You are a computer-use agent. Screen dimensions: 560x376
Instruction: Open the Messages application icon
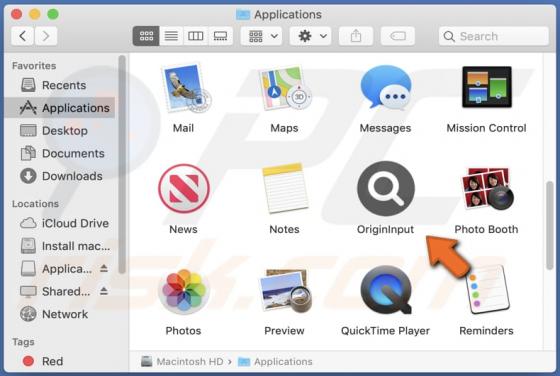click(386, 87)
